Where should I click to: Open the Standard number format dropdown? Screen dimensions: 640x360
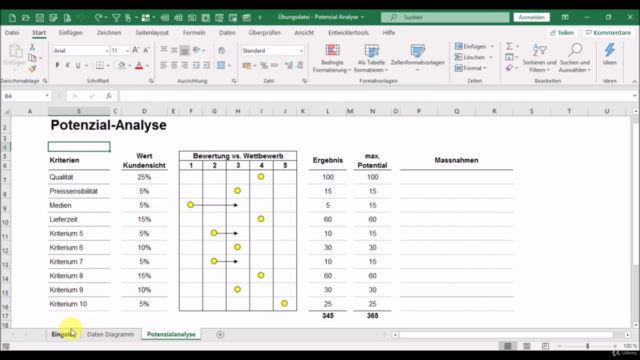click(301, 51)
